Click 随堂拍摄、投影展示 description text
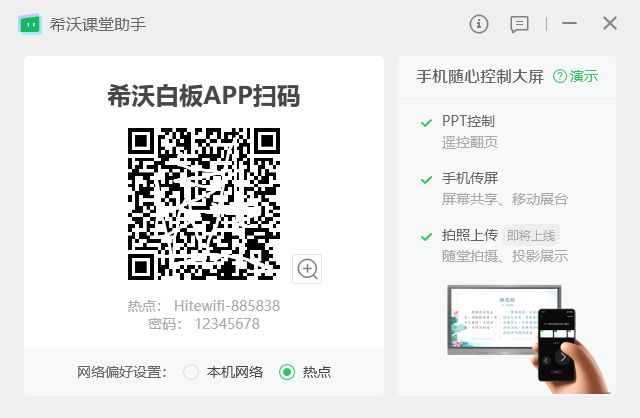The height and width of the screenshot is (418, 640). click(x=505, y=256)
